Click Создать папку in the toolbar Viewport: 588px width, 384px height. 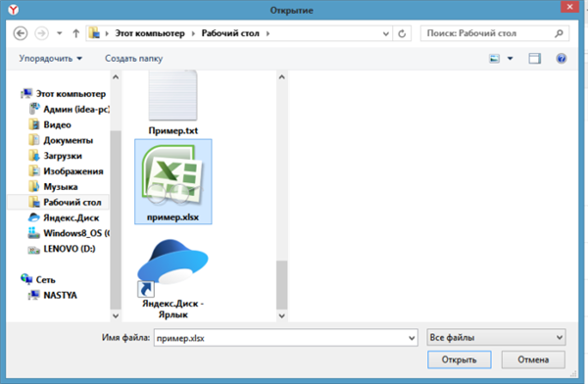[133, 59]
